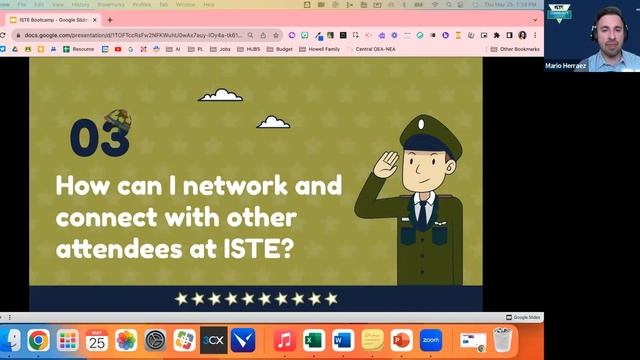The image size is (640, 360).
Task: Launch PowerPoint from the dock
Action: (402, 340)
